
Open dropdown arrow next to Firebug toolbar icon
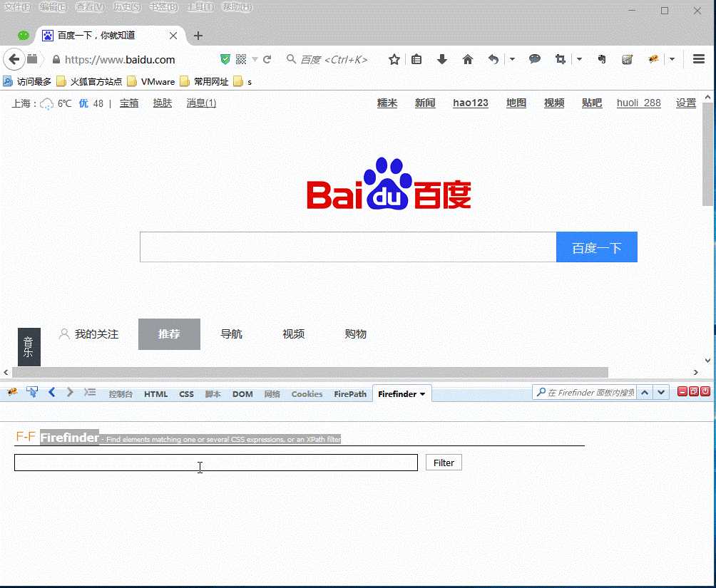point(672,59)
